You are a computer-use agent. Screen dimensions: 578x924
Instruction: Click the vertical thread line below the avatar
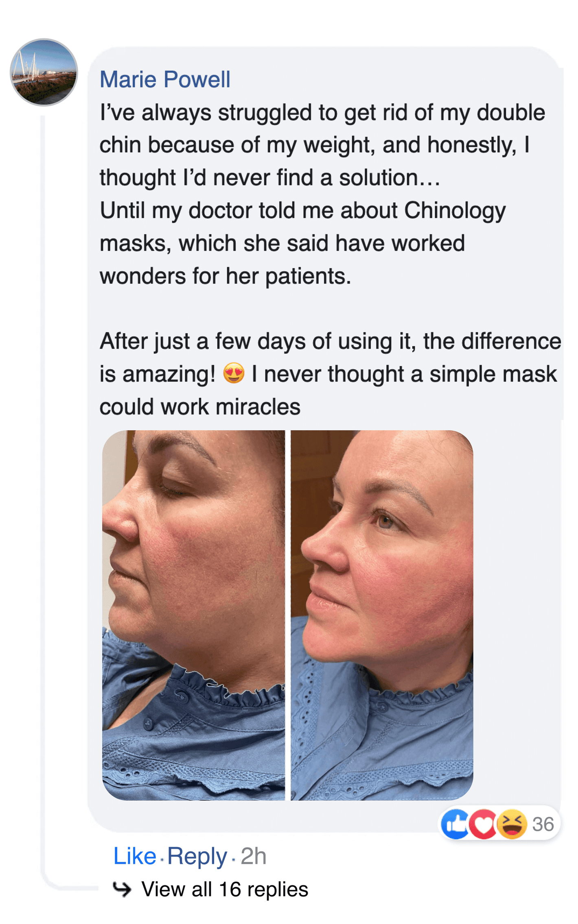tap(42, 488)
